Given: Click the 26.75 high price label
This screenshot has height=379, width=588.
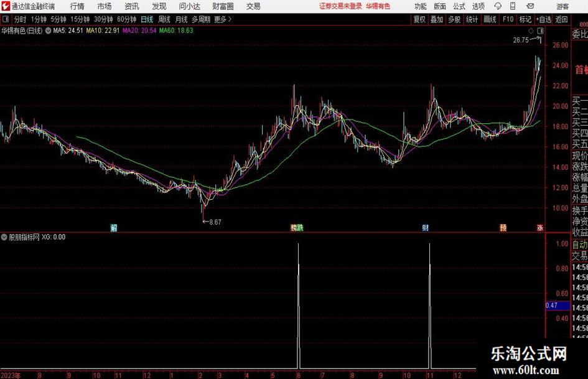Looking at the screenshot, I should (x=521, y=40).
